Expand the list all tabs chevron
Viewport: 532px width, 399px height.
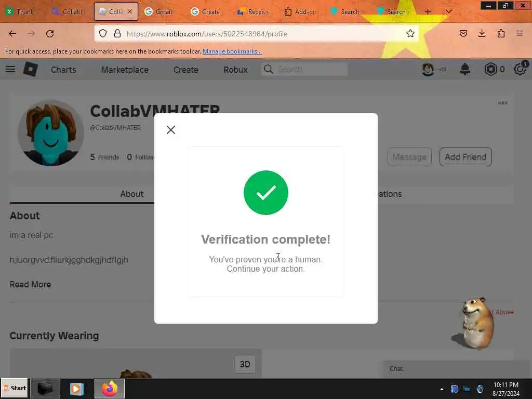[448, 11]
